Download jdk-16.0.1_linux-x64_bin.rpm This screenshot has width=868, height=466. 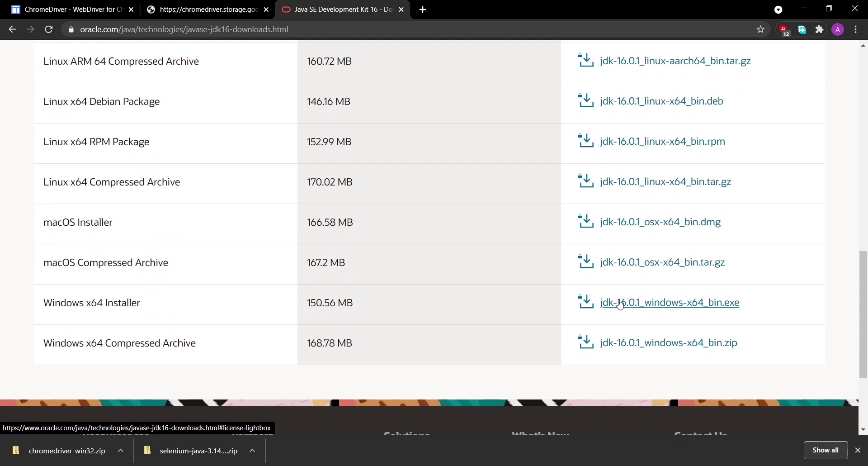coord(663,142)
